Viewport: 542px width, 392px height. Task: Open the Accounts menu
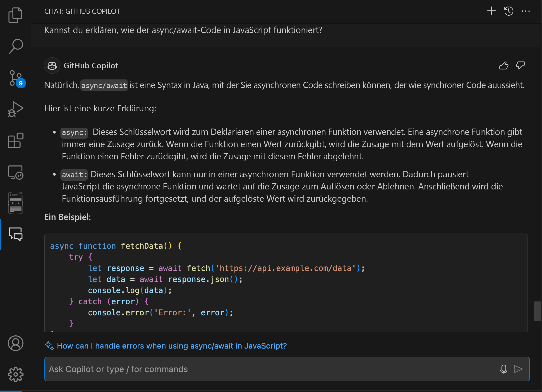pyautogui.click(x=16, y=343)
